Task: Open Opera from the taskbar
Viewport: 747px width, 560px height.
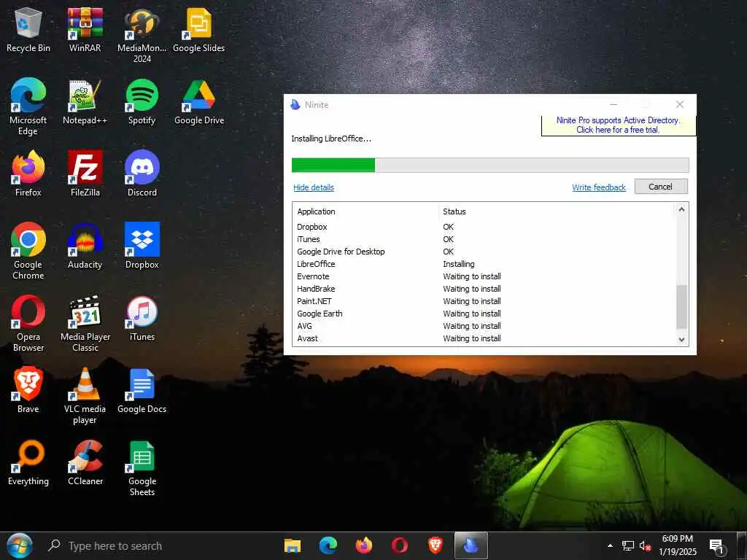Action: (x=399, y=545)
